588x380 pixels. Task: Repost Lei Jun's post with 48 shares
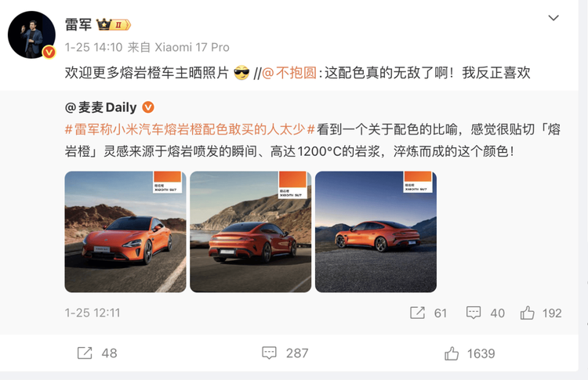(x=97, y=353)
